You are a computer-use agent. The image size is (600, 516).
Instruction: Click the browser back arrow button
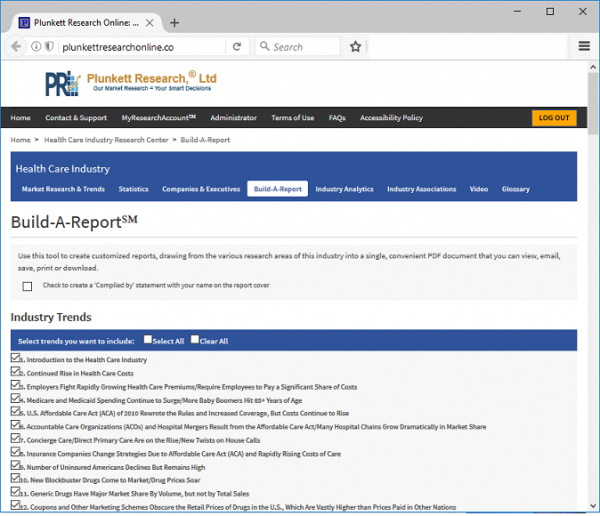coord(15,47)
